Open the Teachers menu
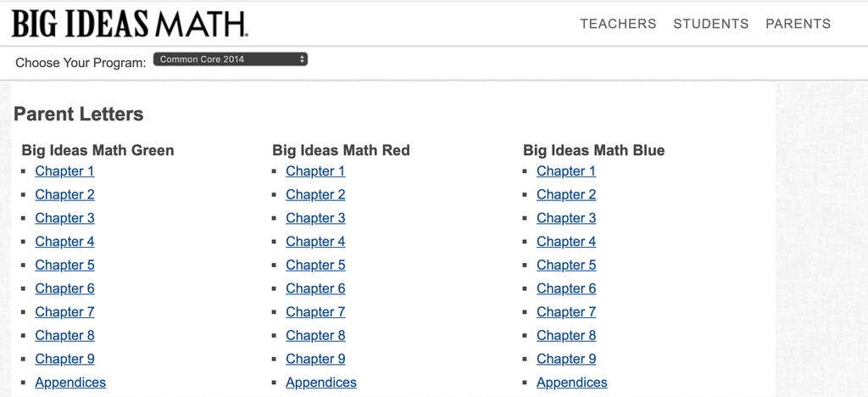 (618, 24)
